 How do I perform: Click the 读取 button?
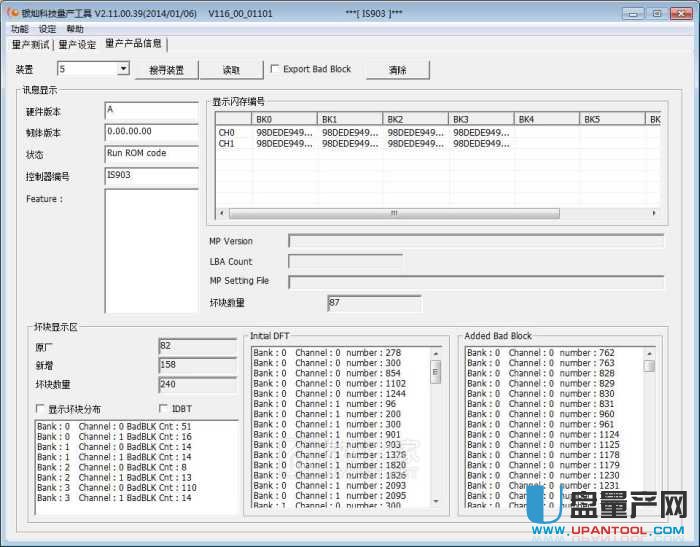231,70
